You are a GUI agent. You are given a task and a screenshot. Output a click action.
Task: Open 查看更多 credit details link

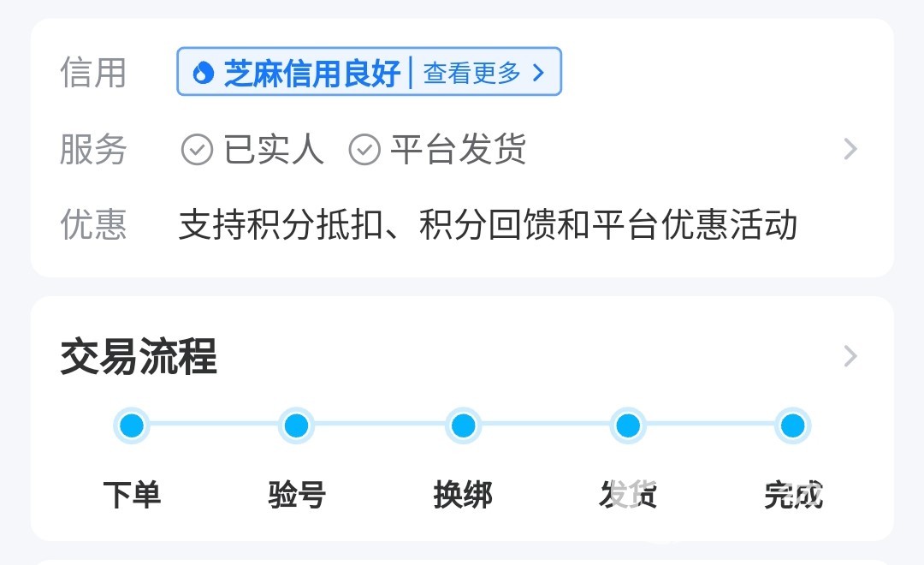click(472, 73)
